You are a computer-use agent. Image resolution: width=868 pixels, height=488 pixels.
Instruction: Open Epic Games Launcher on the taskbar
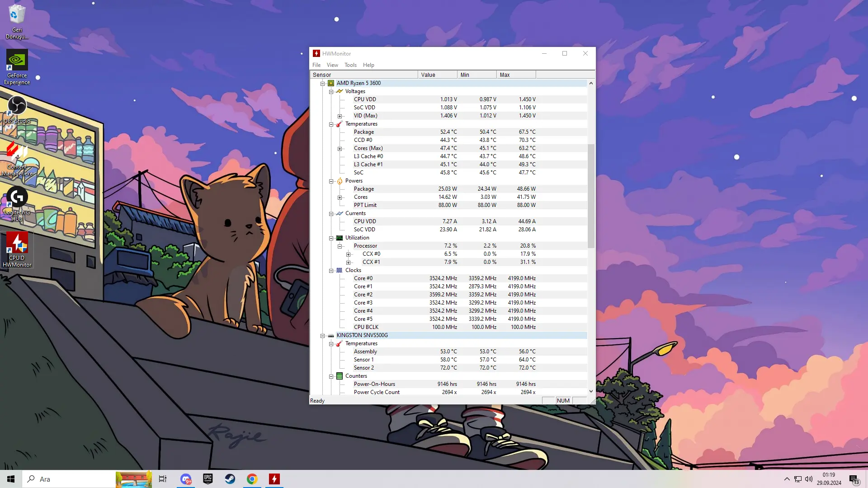(x=208, y=479)
